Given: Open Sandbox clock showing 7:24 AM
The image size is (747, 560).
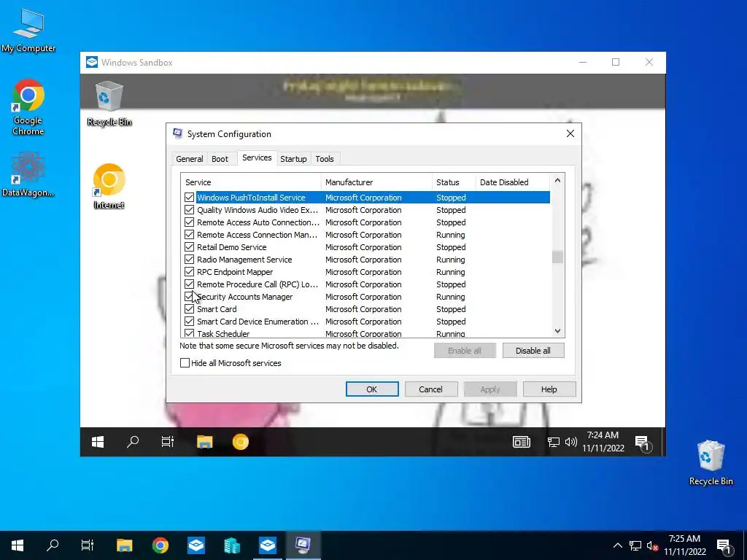Looking at the screenshot, I should pyautogui.click(x=603, y=441).
